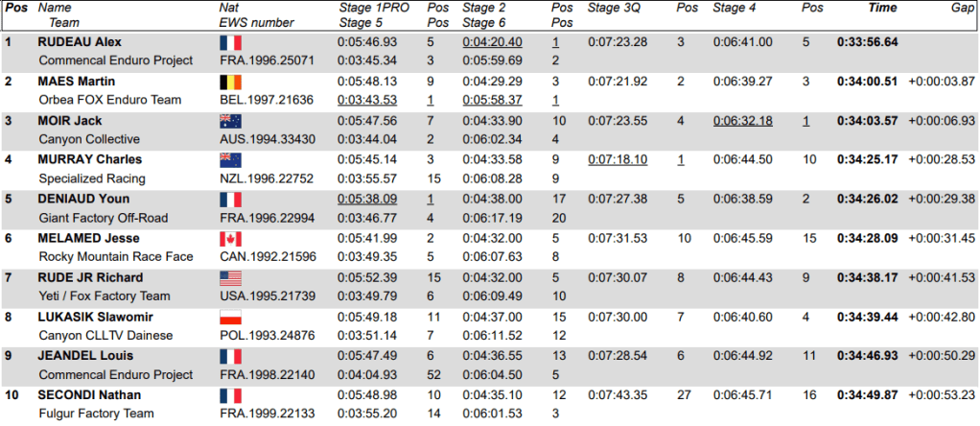Click the New Zealand flag for Murray Charles
Screen dimensions: 980x426
(x=230, y=160)
